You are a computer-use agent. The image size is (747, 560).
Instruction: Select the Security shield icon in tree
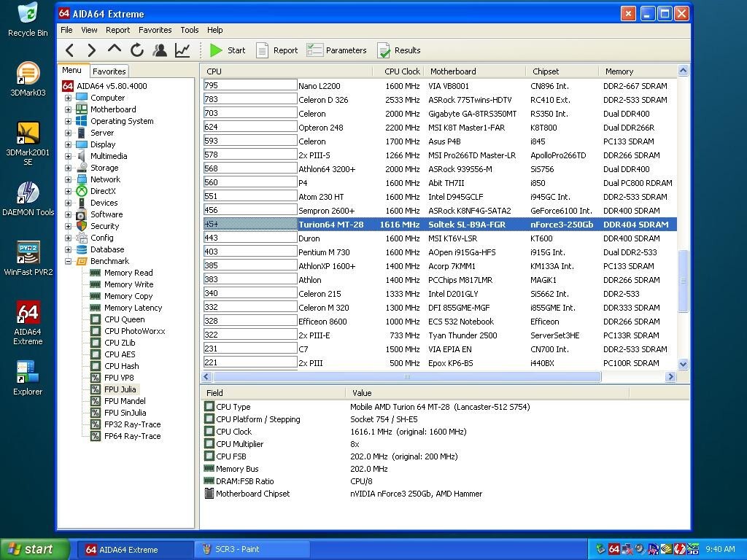point(82,226)
